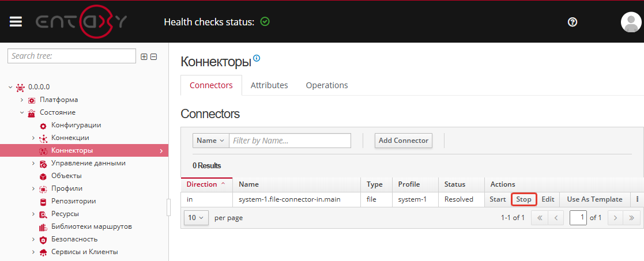The height and width of the screenshot is (261, 644).
Task: Click Use As Template for the connector
Action: pyautogui.click(x=594, y=199)
